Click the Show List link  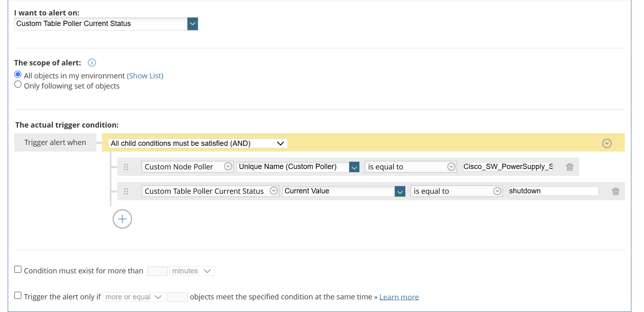145,76
